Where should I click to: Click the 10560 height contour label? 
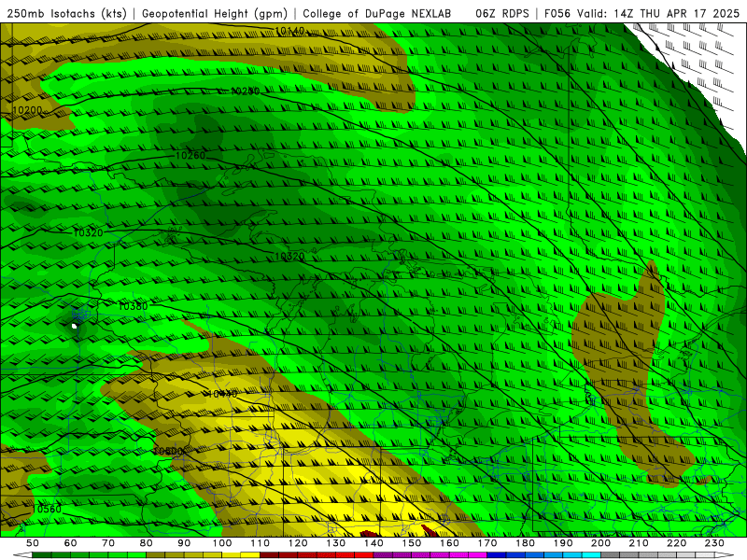click(47, 509)
